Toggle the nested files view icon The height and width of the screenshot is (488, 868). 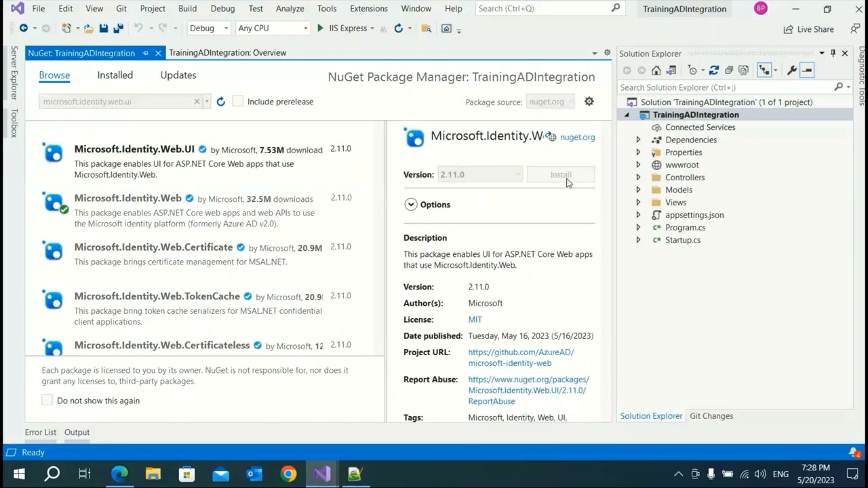[x=764, y=70]
